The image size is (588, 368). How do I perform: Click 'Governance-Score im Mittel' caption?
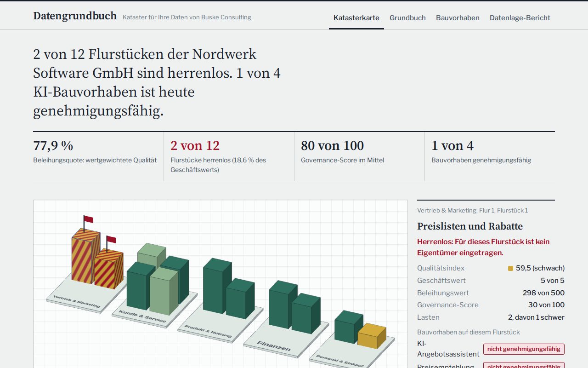click(x=342, y=160)
